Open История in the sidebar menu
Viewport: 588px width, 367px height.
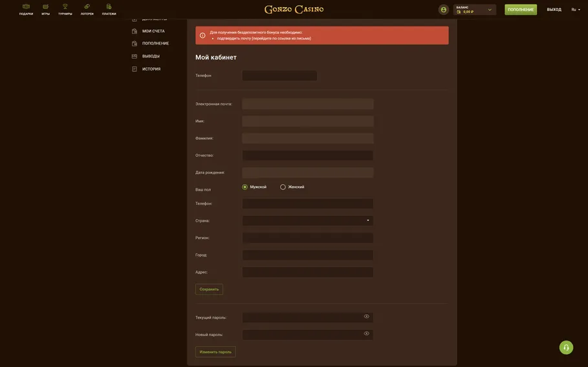coord(151,69)
